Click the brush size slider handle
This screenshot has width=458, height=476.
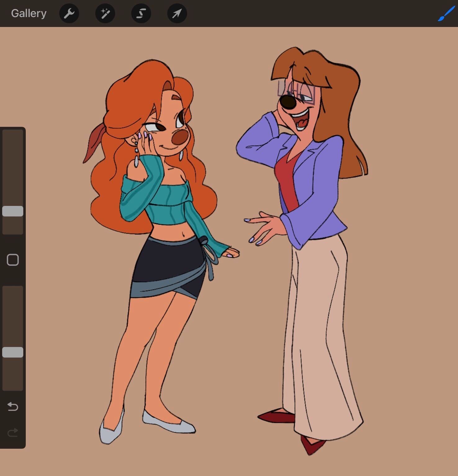(13, 211)
